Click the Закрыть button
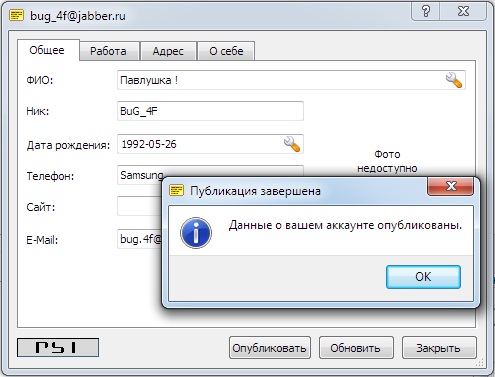495x377 pixels. (439, 348)
